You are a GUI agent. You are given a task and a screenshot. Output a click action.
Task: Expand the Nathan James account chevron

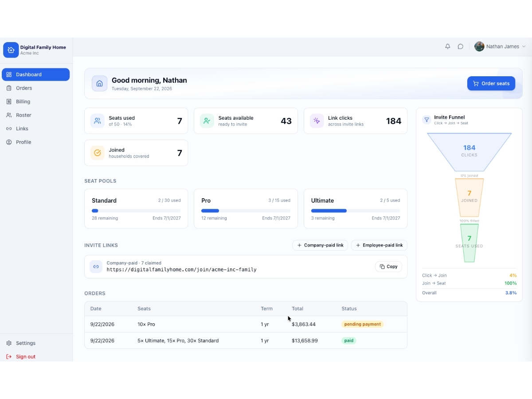click(x=524, y=47)
